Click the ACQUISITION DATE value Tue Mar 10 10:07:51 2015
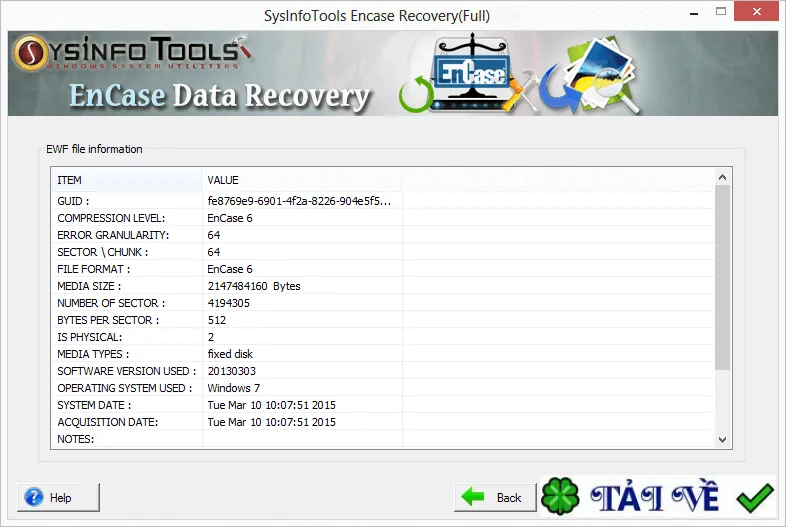 (271, 423)
